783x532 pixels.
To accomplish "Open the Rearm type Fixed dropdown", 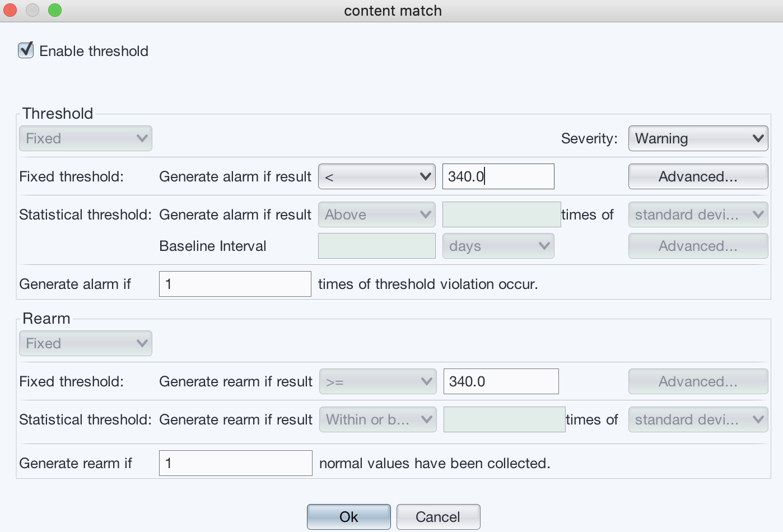I will (86, 343).
